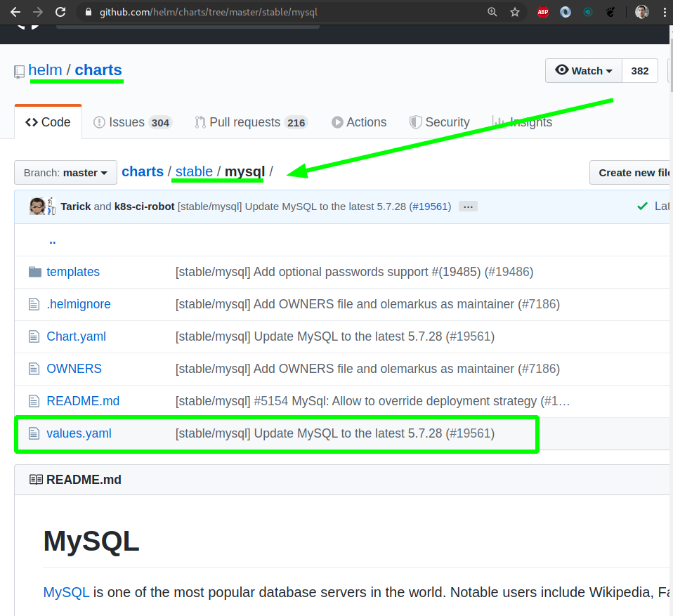Click the blue circular extension icon next to ABP
673x616 pixels.
point(566,12)
